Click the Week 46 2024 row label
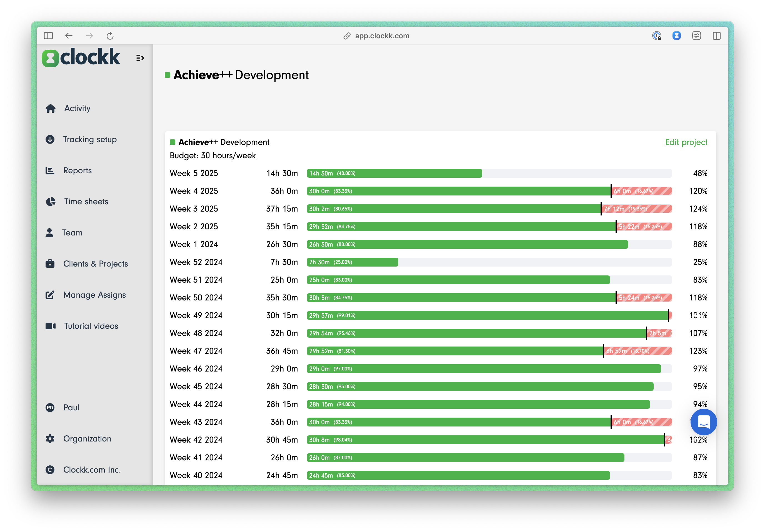The height and width of the screenshot is (532, 765). tap(196, 369)
